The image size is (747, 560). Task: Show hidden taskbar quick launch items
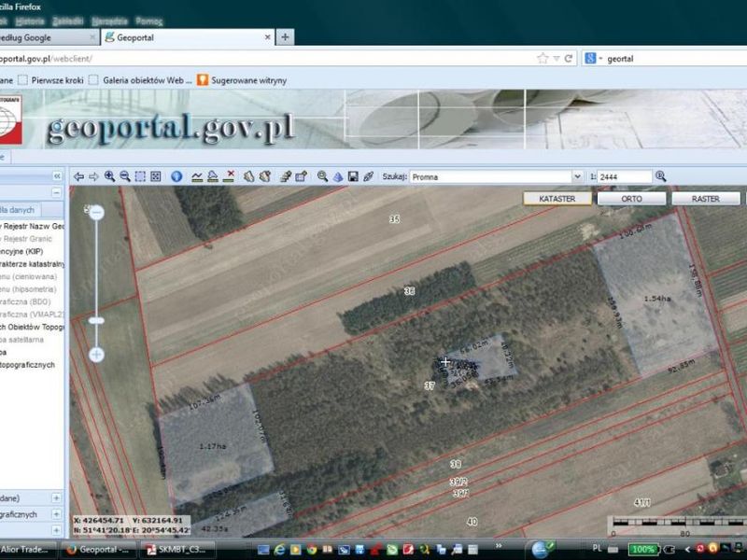499,546
